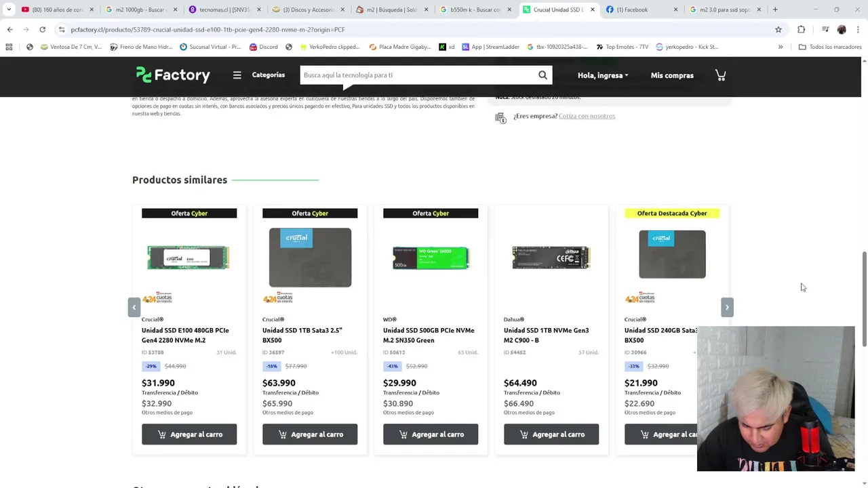Image resolution: width=868 pixels, height=488 pixels.
Task: Open Unidad SSD 1TB Sata3 2.5" title
Action: 302,335
